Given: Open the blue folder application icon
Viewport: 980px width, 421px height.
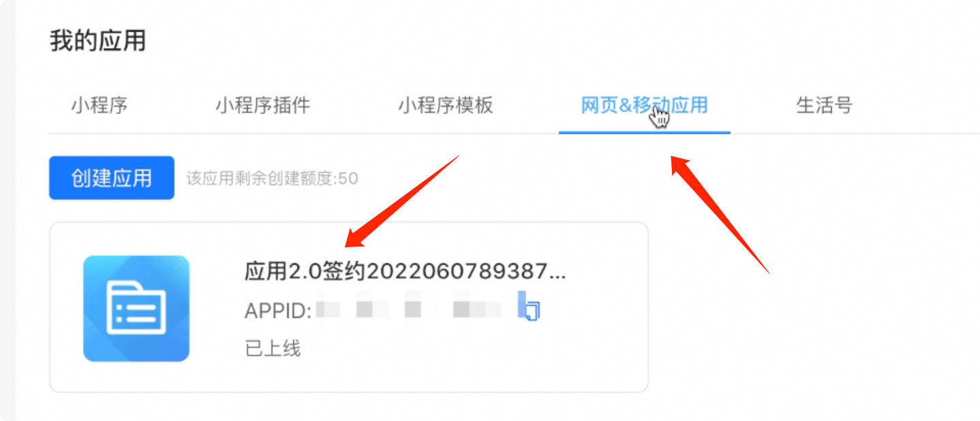Looking at the screenshot, I should coord(136,308).
